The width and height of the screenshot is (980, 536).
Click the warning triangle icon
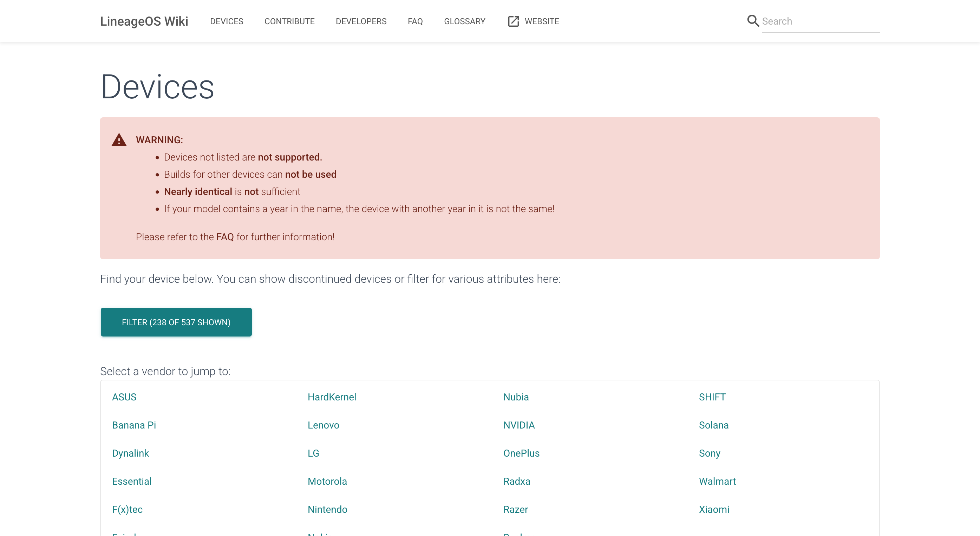point(119,140)
